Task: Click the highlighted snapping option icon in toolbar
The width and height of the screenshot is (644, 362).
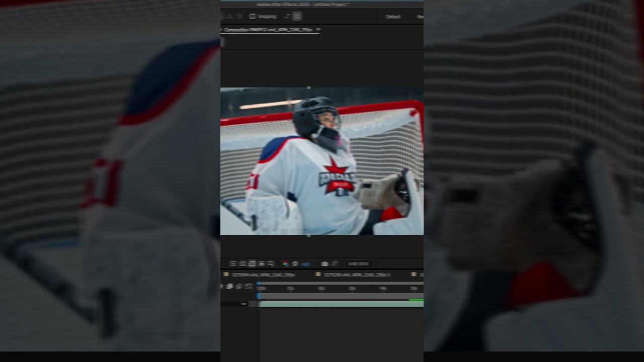Action: point(297,16)
